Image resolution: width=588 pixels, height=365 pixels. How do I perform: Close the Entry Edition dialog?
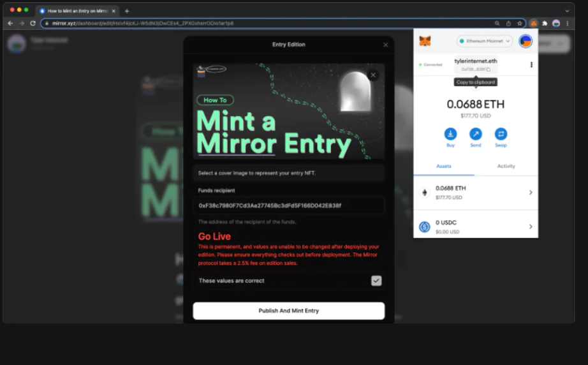[x=385, y=45]
